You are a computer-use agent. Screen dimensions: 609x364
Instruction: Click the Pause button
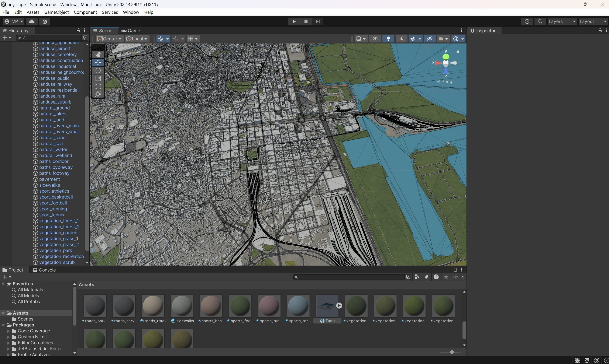pos(306,22)
